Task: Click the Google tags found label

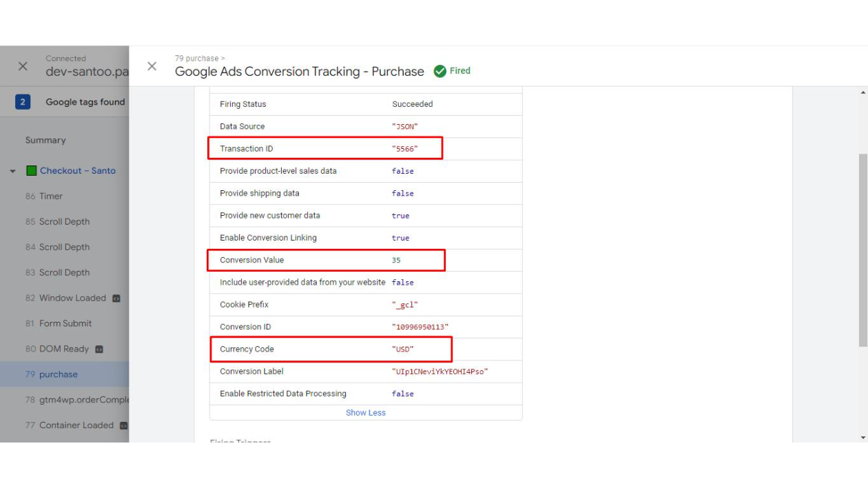Action: [x=85, y=102]
